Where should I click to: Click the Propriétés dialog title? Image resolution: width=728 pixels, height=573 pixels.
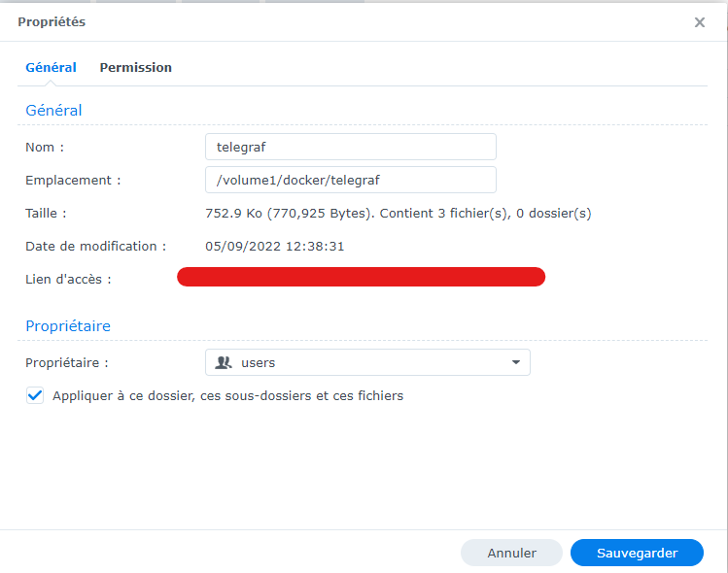coord(52,22)
